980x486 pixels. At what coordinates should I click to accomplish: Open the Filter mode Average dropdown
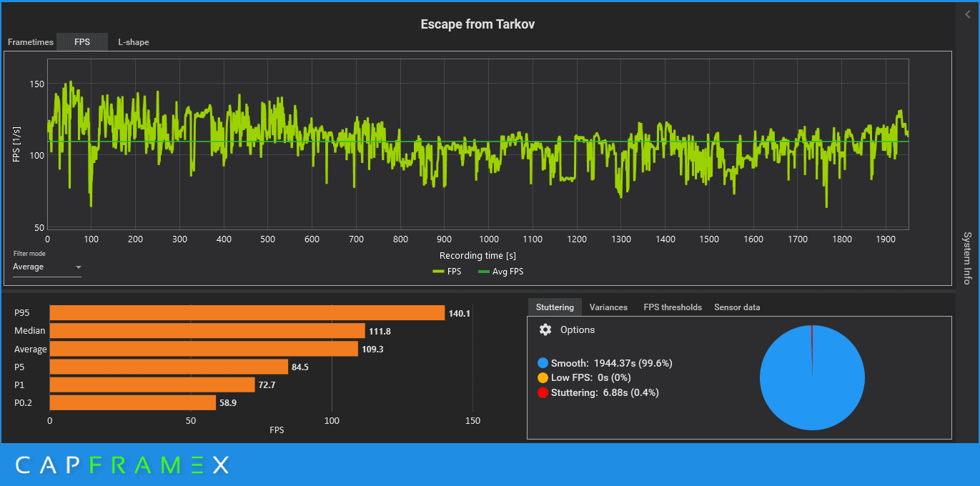(x=47, y=267)
